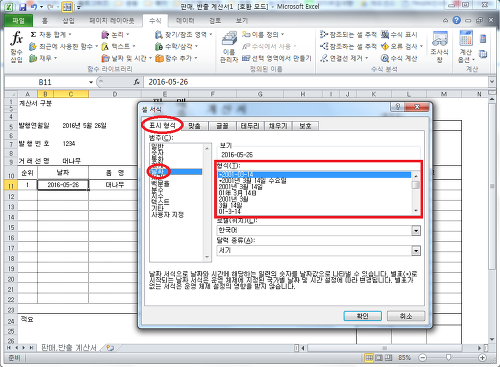Screen dimensions: 500x367
Task: Click the zoom out minus button
Action: [x=422, y=358]
